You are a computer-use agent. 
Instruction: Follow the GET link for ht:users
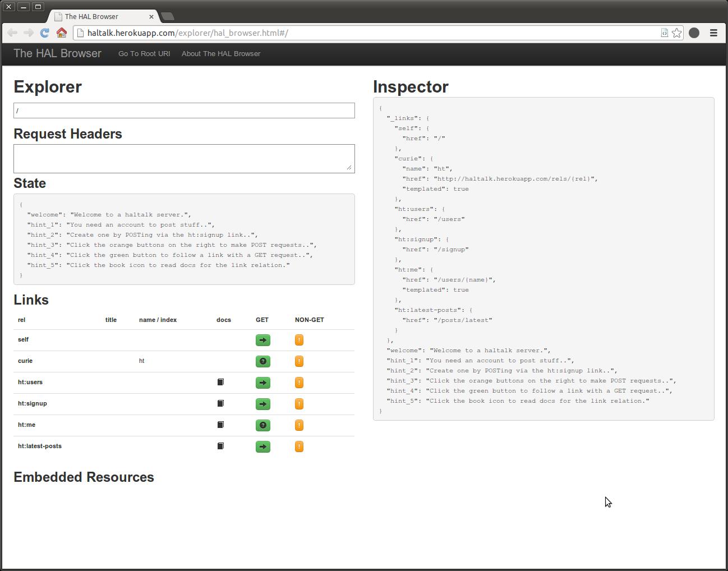tap(262, 383)
